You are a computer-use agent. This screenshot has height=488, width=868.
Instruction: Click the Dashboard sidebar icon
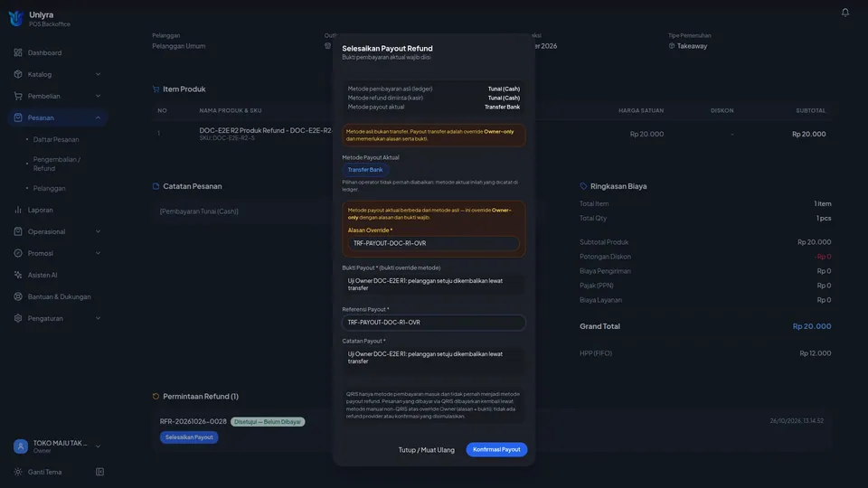(18, 52)
